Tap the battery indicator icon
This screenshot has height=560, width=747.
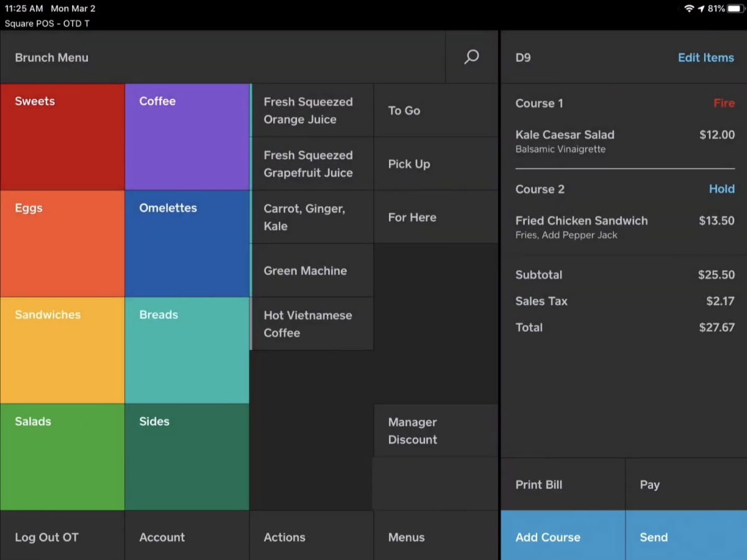(735, 9)
